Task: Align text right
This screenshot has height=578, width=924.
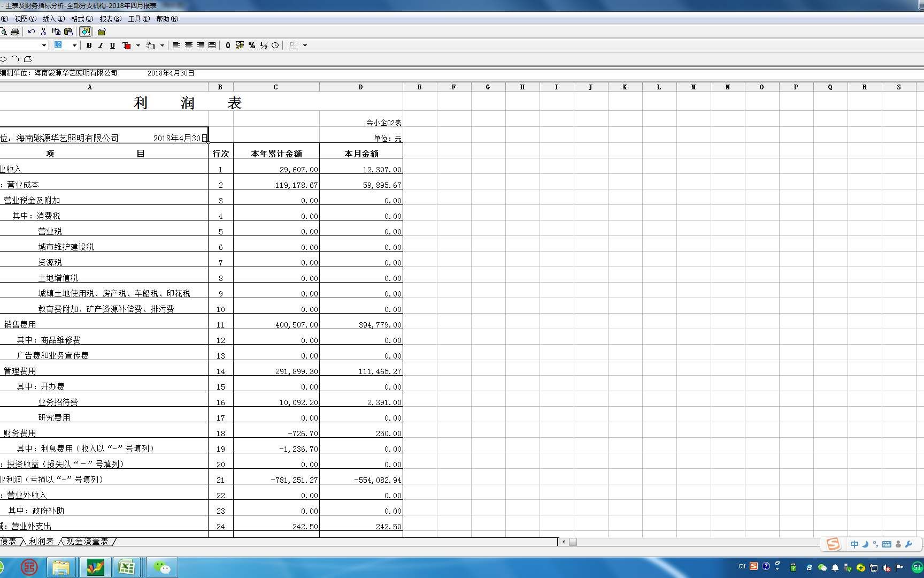Action: tap(201, 45)
